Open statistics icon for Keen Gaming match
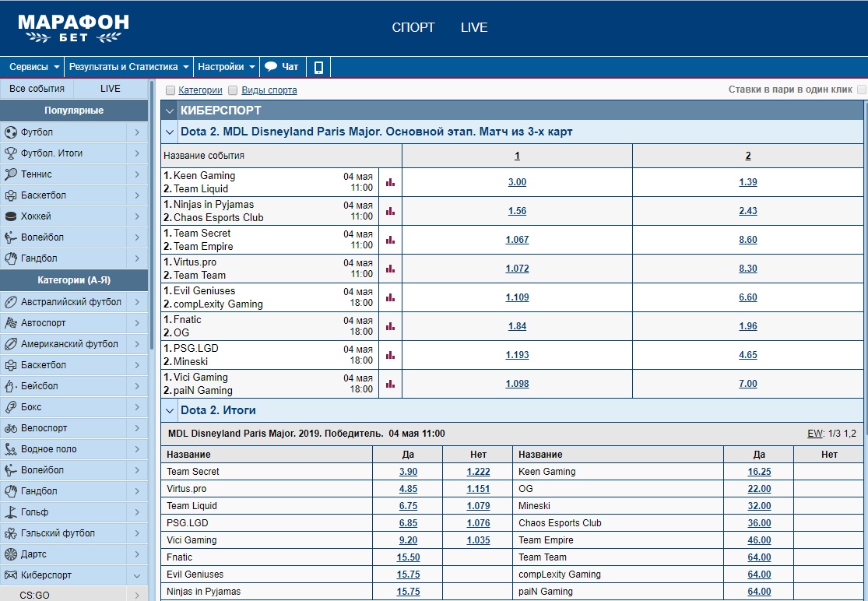This screenshot has height=601, width=868. (390, 182)
